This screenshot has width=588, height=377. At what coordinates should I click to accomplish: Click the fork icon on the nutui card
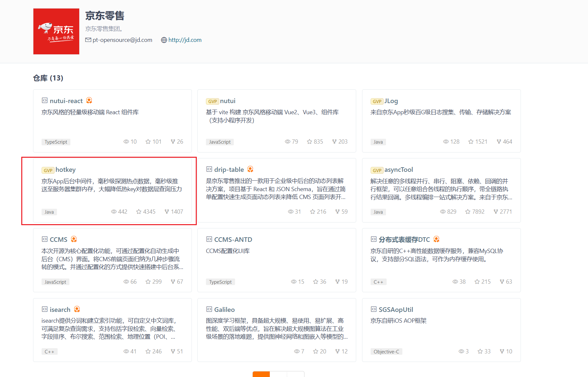click(x=334, y=142)
